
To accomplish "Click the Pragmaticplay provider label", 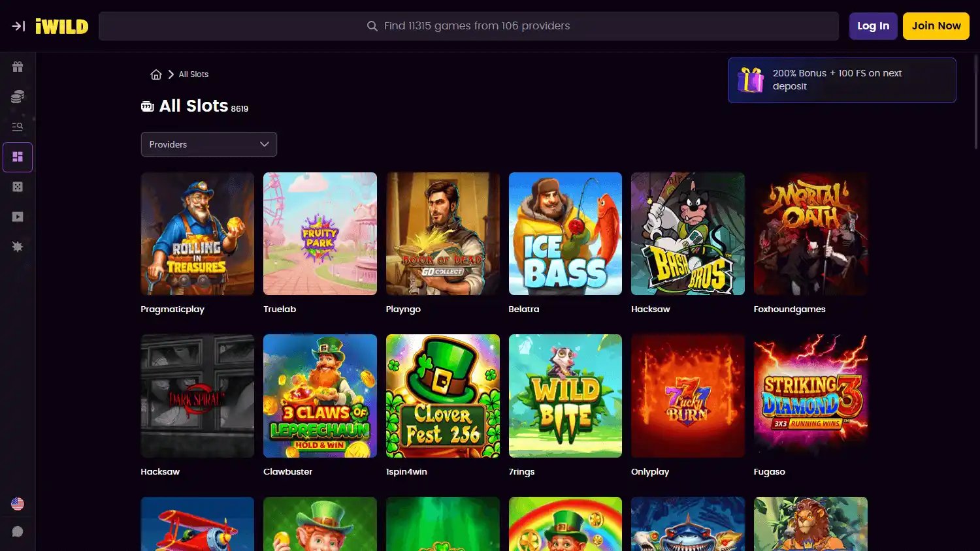I will [x=172, y=309].
